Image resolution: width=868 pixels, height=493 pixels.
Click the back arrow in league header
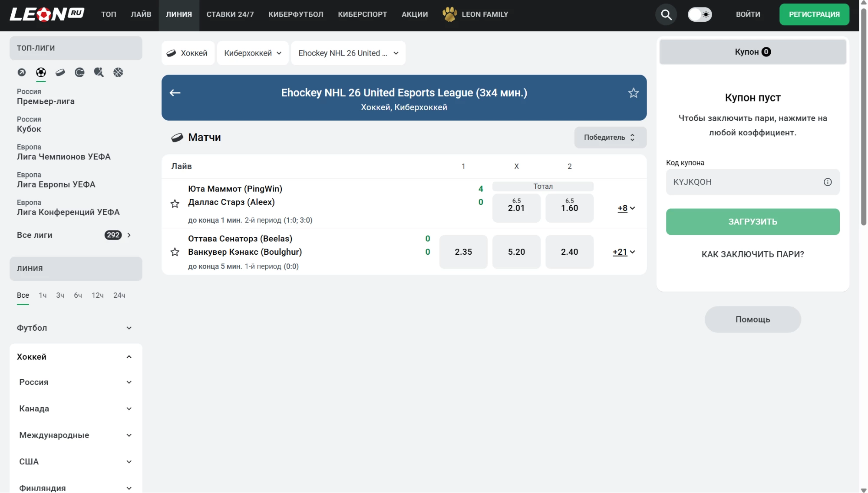click(x=175, y=93)
